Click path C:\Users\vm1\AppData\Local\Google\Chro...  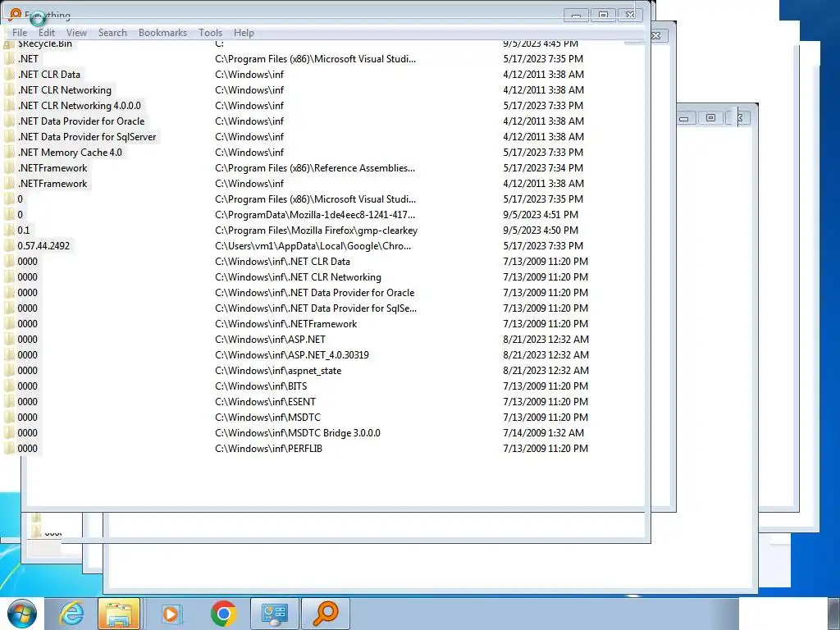click(313, 246)
